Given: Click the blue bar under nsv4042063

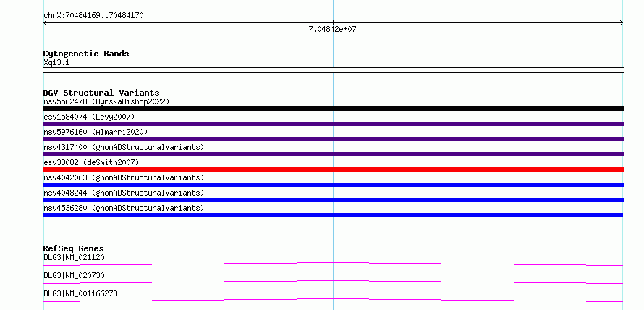Looking at the screenshot, I should [x=333, y=185].
